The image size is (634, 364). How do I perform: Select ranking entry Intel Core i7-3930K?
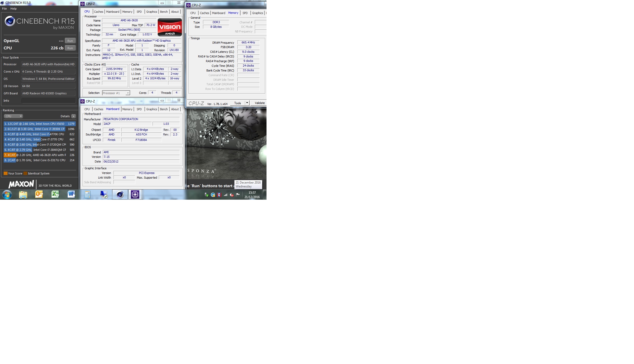coord(40,129)
